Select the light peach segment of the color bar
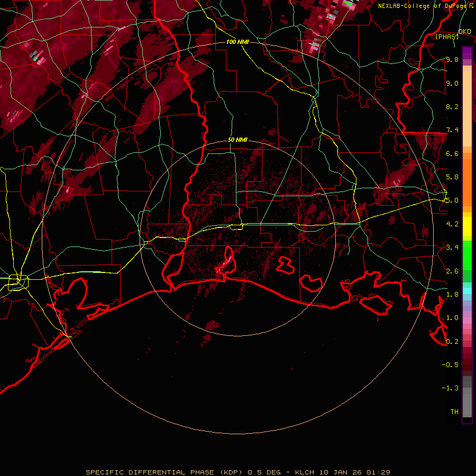476x476 pixels. (x=467, y=109)
